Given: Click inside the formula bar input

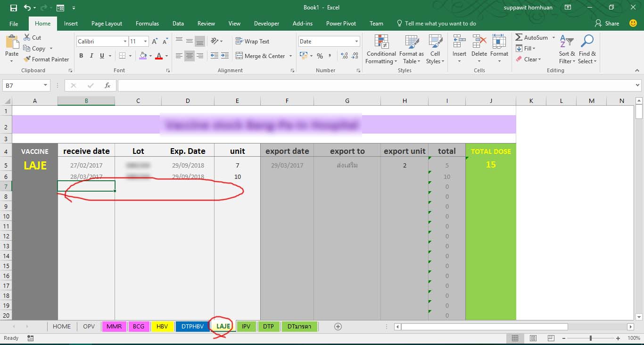Looking at the screenshot, I should point(376,85).
